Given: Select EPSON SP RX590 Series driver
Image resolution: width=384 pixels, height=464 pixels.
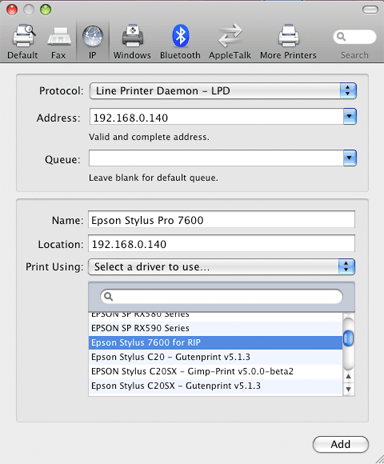Looking at the screenshot, I should coord(215,328).
